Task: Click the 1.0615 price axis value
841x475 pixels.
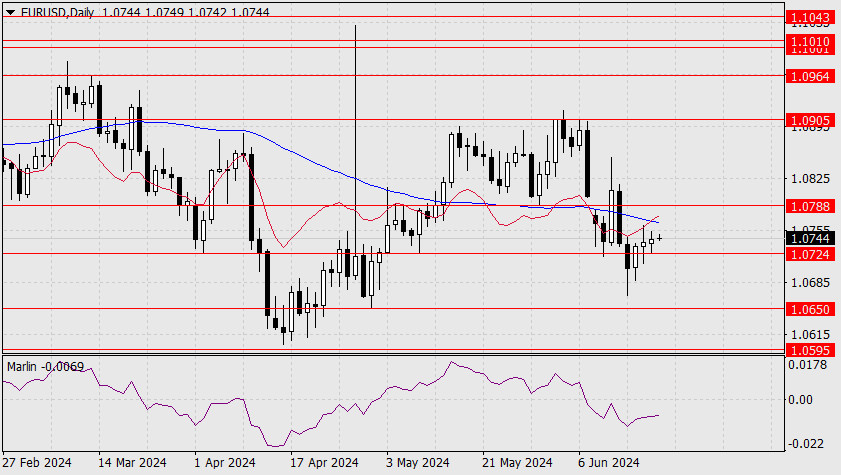Action: click(x=810, y=334)
